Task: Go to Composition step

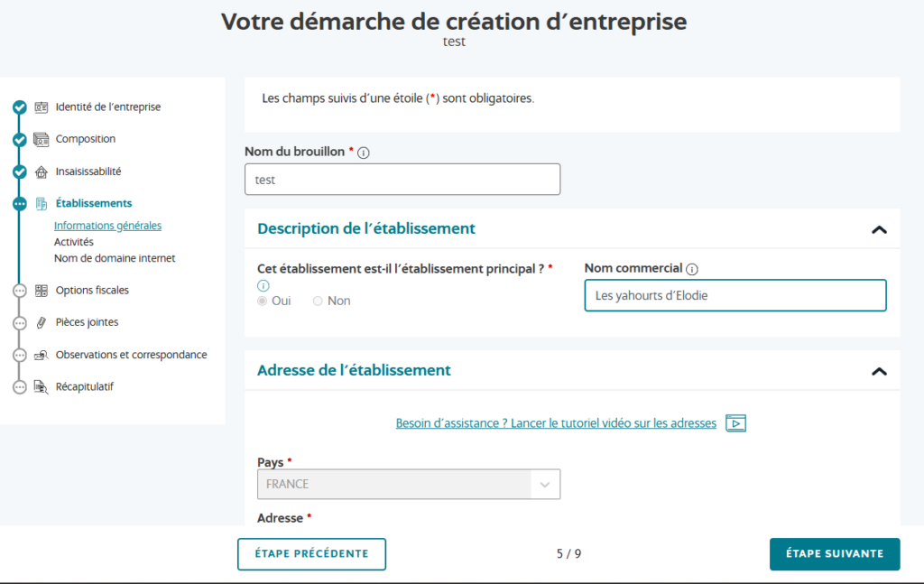Action: 86,139
